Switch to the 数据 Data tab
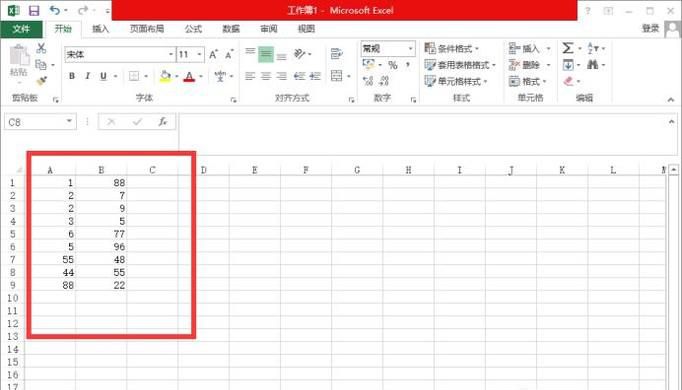Screen dimensions: 682x390 (231, 29)
